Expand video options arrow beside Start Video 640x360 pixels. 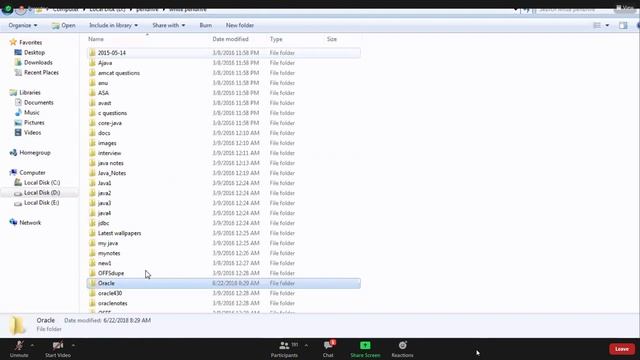tap(73, 345)
